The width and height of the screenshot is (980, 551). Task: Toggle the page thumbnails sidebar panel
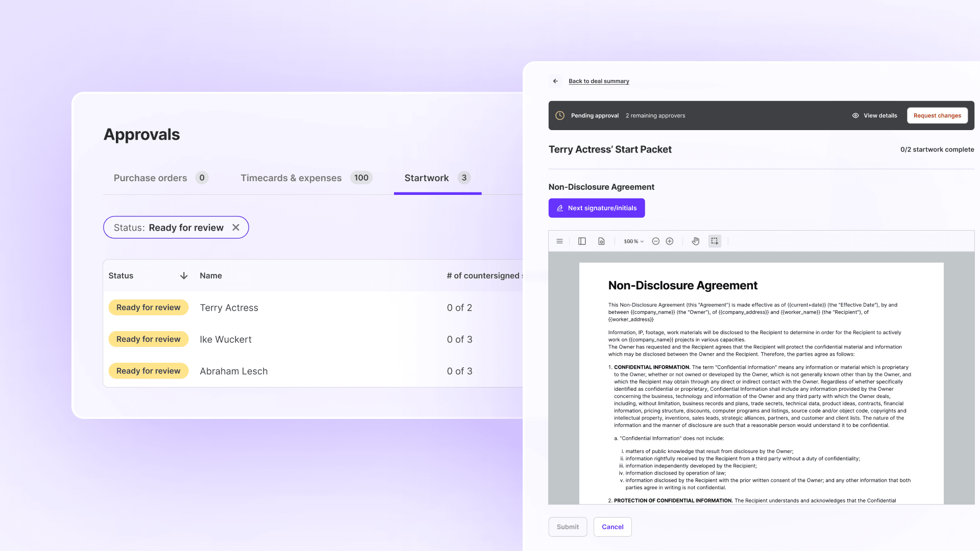(x=582, y=241)
